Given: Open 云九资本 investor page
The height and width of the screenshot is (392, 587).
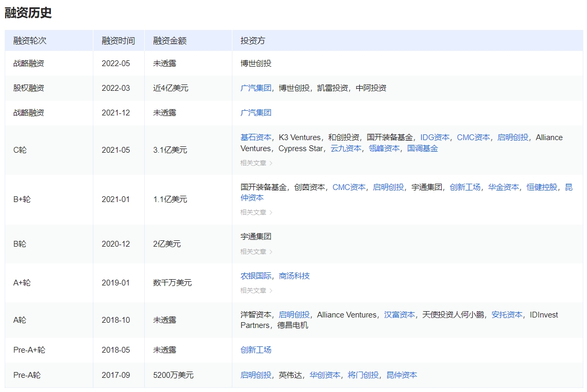Looking at the screenshot, I should click(x=346, y=149).
